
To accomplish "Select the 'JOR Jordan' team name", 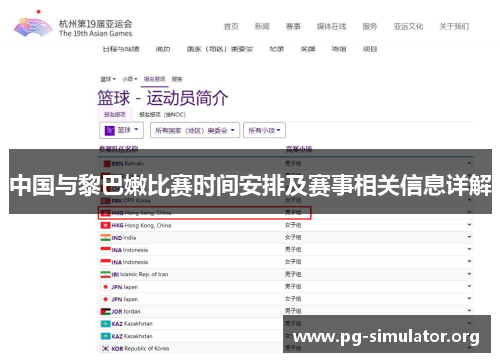I will click(126, 311).
